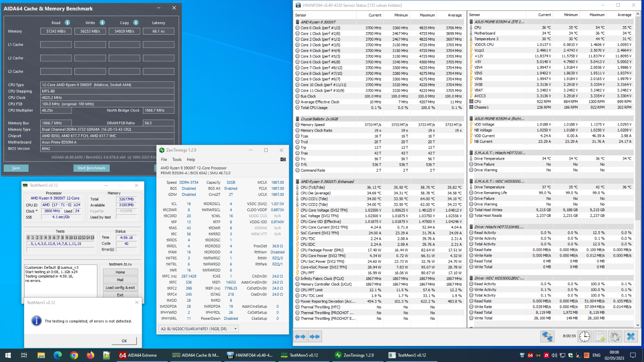Click OK in the TestMem5 completion dialog
Viewport: 644px width, 362px height.
click(x=124, y=341)
